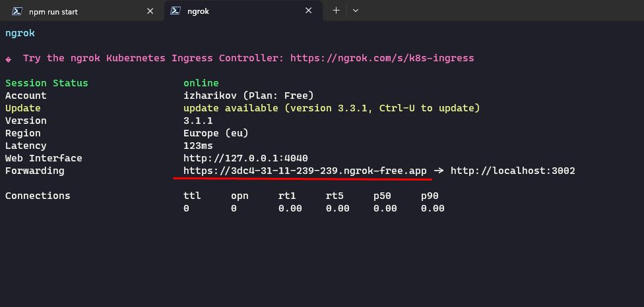
Task: Click version value '3.1.1'
Action: pos(198,121)
